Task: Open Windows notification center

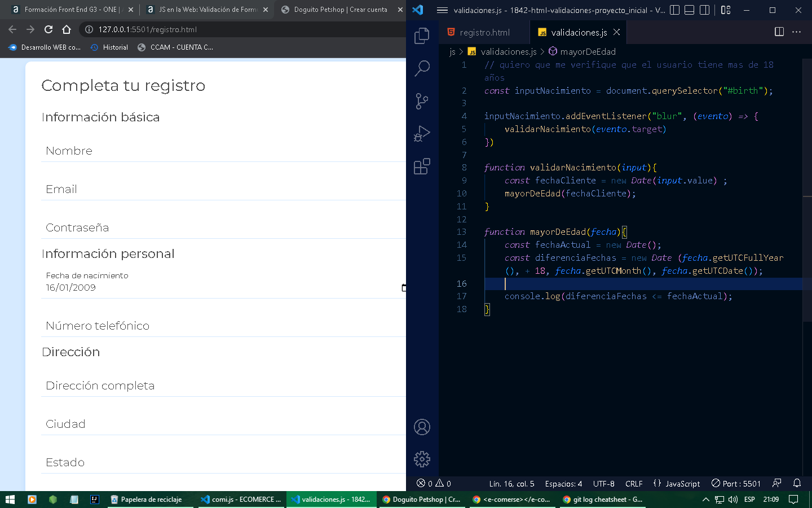Action: pyautogui.click(x=793, y=500)
